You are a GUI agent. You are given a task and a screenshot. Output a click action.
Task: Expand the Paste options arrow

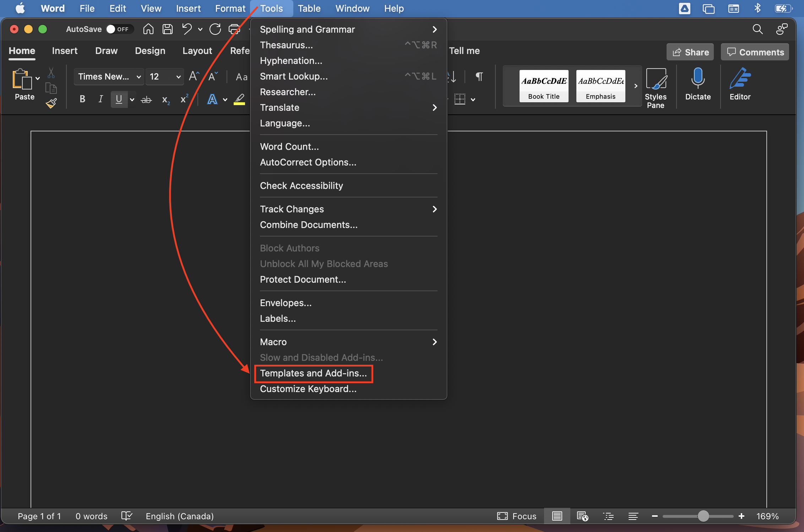pyautogui.click(x=38, y=78)
